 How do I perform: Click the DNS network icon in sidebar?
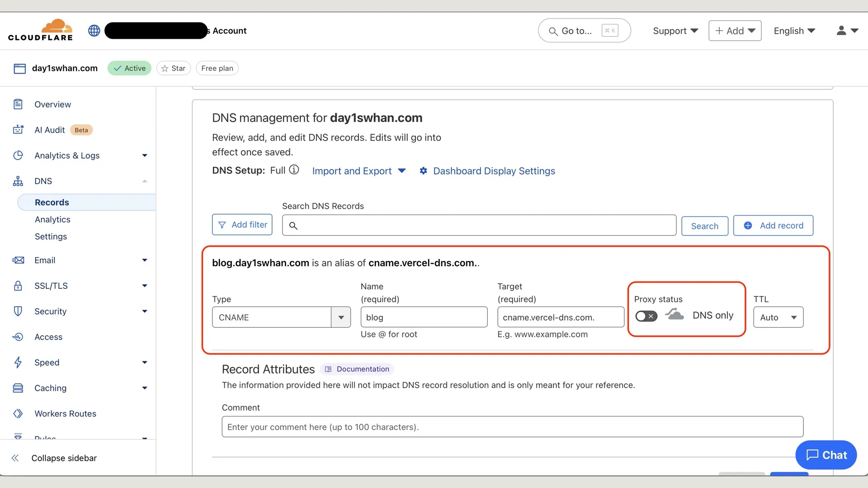point(18,181)
